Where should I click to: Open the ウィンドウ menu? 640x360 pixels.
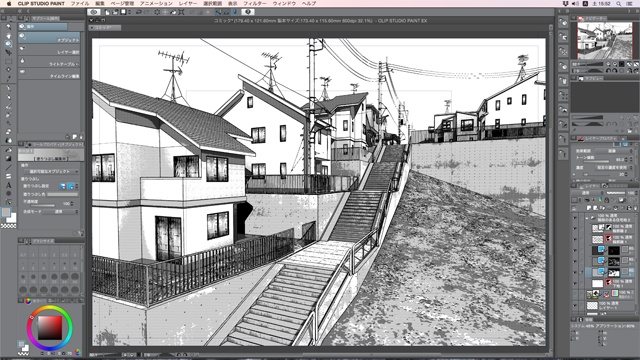click(x=284, y=3)
